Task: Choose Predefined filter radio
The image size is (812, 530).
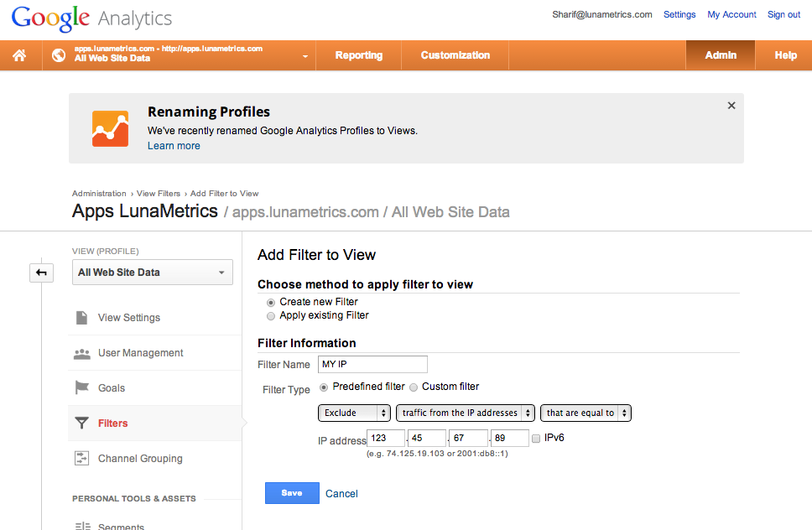Action: 324,387
